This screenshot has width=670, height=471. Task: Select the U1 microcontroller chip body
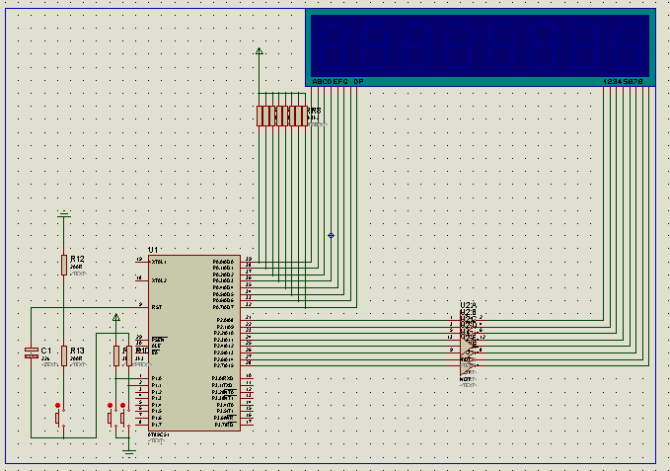click(x=192, y=340)
